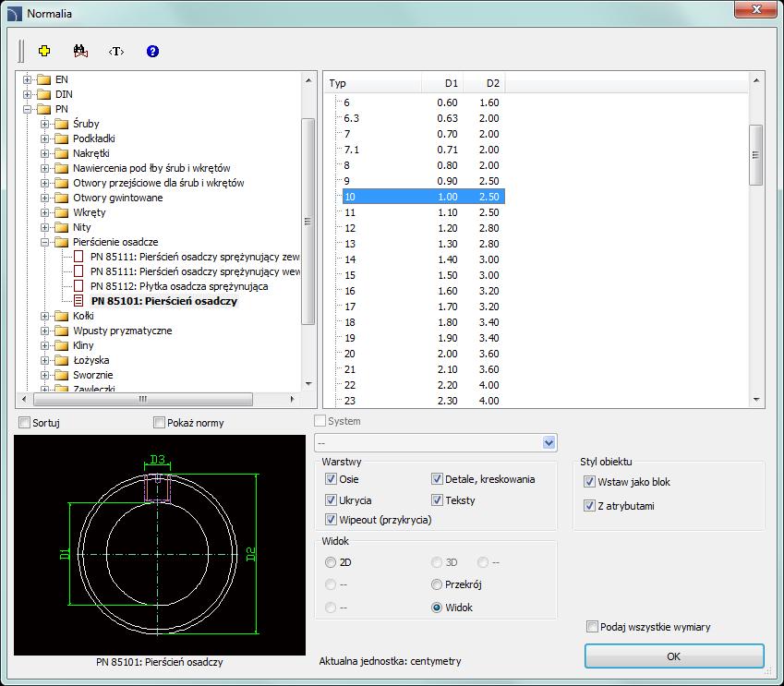Enable the Pokaż normy checkbox
The image size is (784, 686).
pos(159,423)
